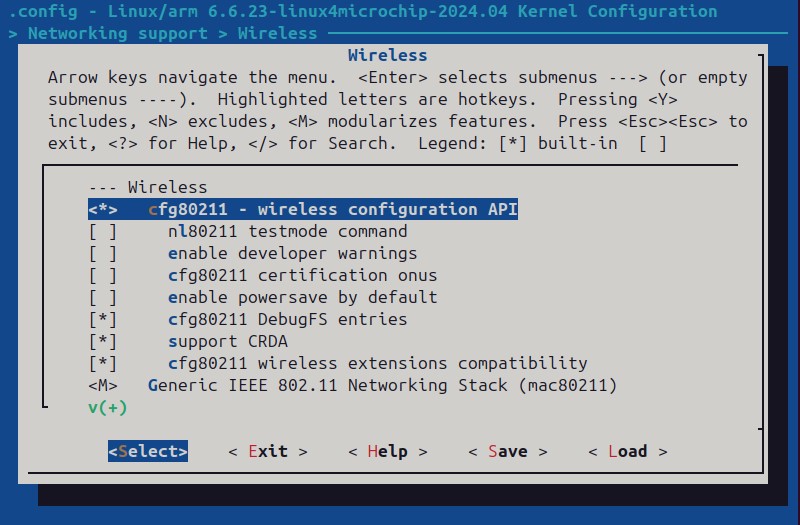Enable powersave by default checkbox
This screenshot has width=800, height=525.
coord(103,297)
